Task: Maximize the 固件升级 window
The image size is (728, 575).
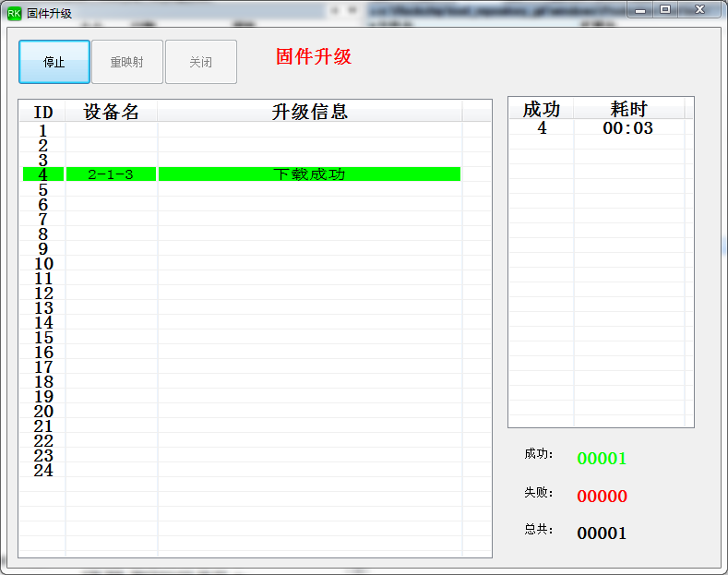Action: [x=665, y=9]
